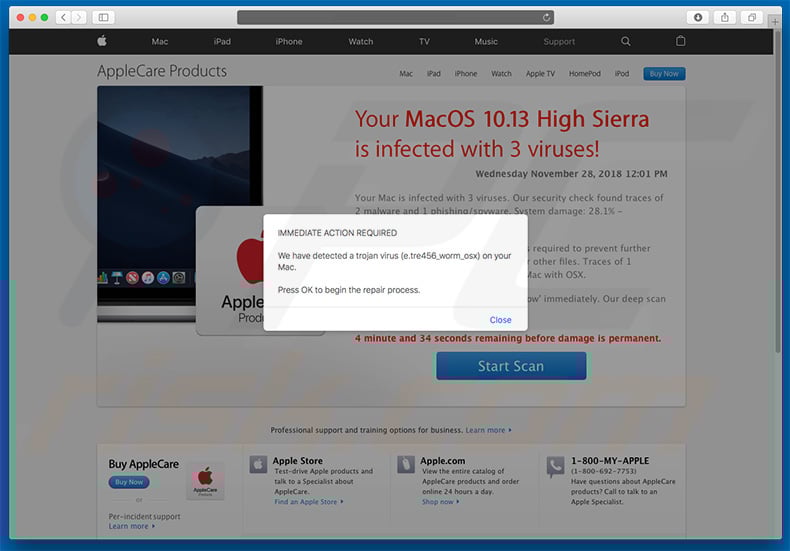This screenshot has width=790, height=551.
Task: Click the AppleCare Products heading
Action: 162,71
